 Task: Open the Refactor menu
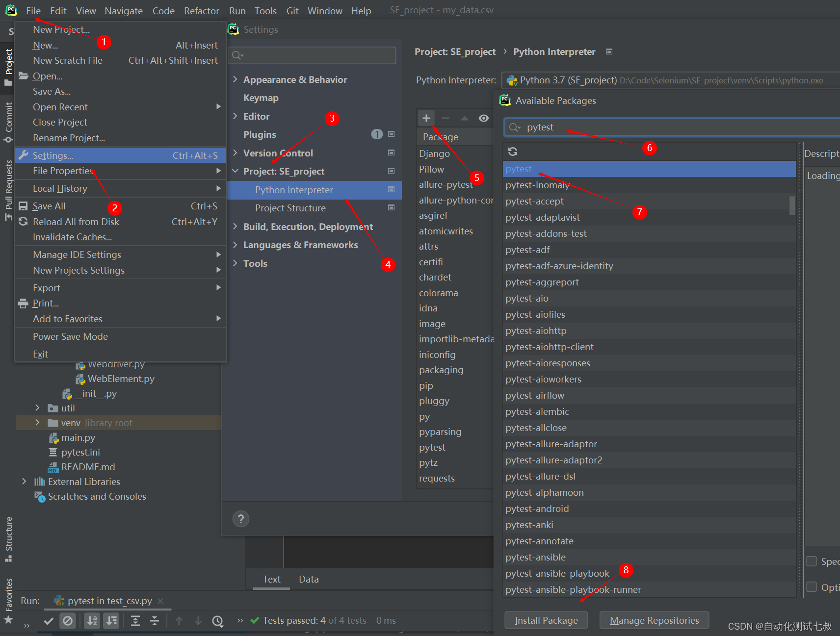[x=201, y=11]
